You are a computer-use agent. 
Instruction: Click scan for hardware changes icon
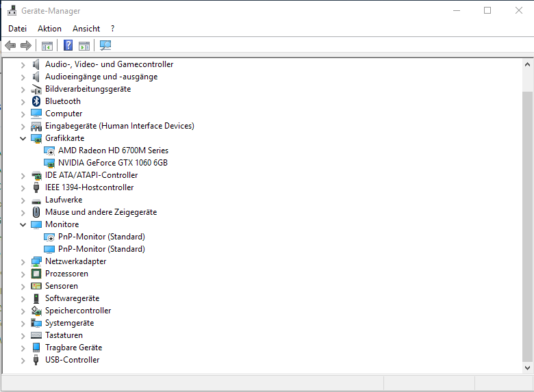(x=105, y=45)
